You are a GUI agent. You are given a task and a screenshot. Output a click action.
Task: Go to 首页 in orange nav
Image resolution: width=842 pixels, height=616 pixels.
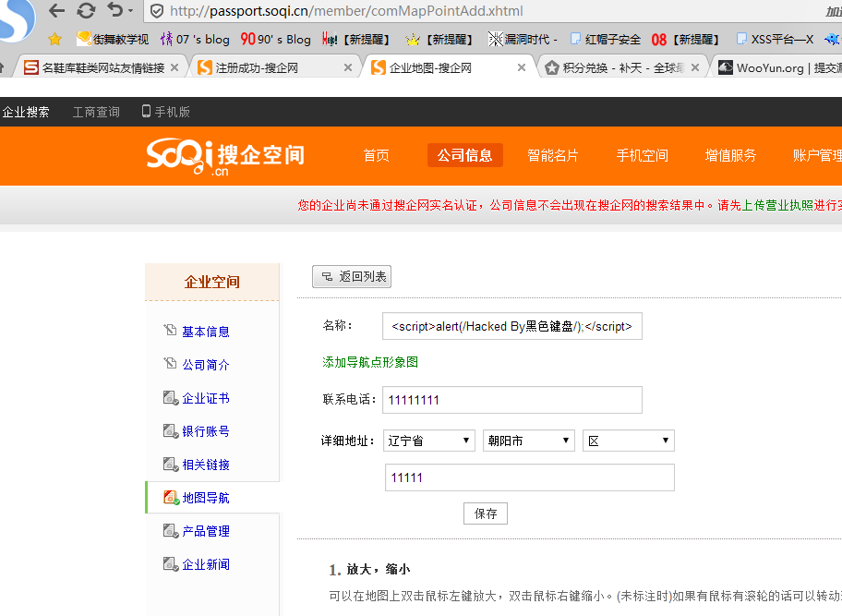point(376,156)
